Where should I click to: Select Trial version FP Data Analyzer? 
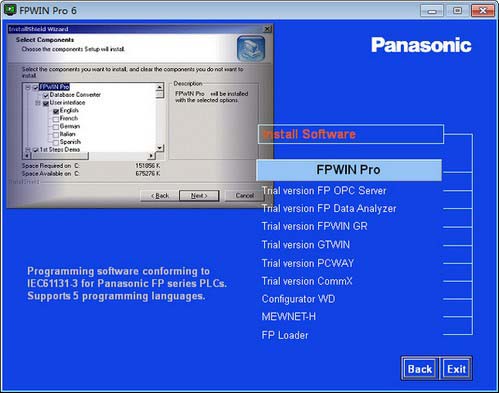(x=329, y=209)
